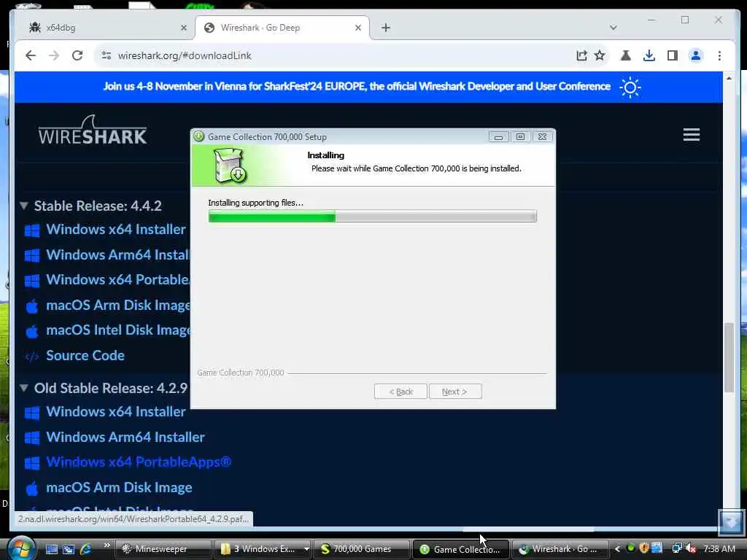Download macOS Intel Disk Image 4.4.2
Viewport: 747px width, 560px height.
(117, 330)
